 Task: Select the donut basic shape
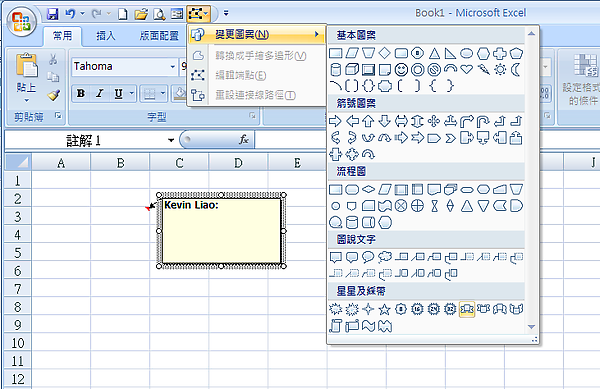[417, 70]
